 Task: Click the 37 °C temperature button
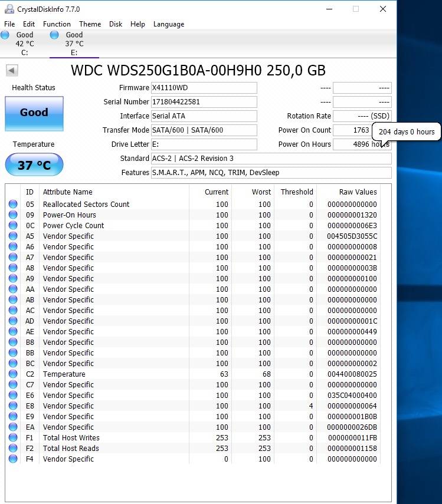pos(34,165)
